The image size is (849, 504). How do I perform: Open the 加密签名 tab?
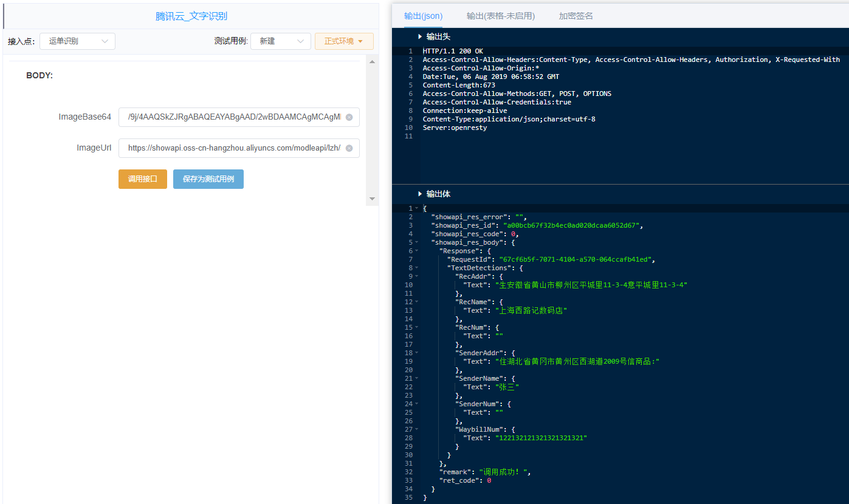coord(576,16)
